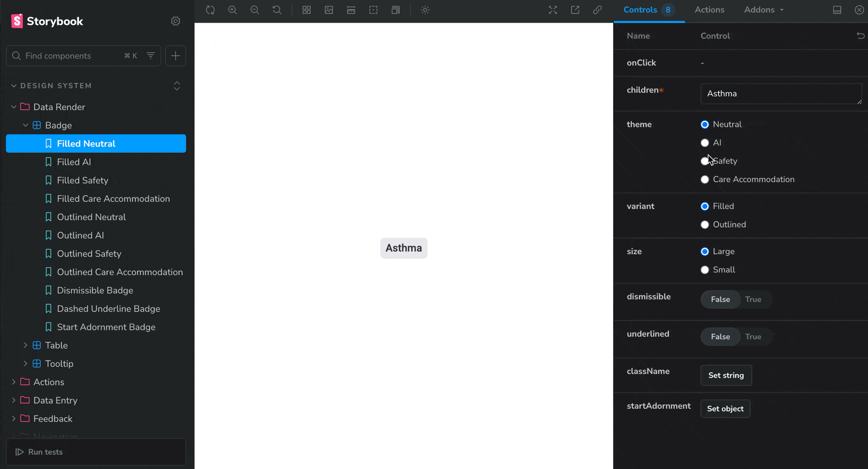
Task: Open the Addons dropdown menu
Action: (x=763, y=10)
